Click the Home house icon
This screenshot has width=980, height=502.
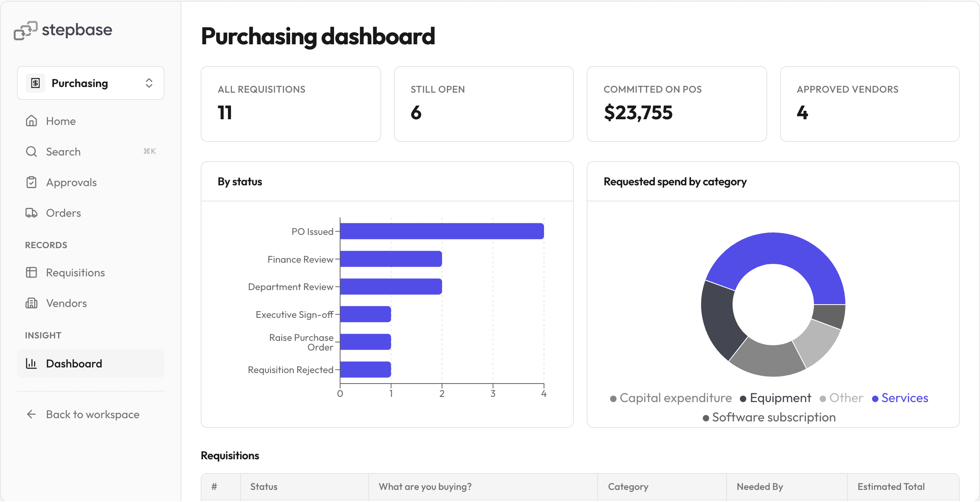coord(31,121)
